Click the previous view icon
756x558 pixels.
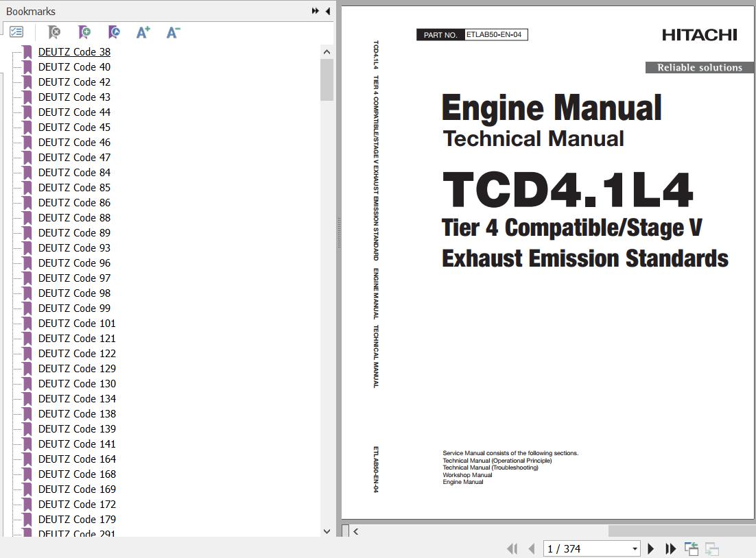pos(692,548)
